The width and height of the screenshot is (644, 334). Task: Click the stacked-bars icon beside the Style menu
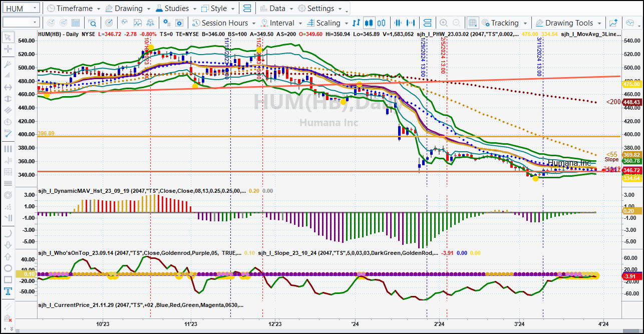click(x=246, y=9)
